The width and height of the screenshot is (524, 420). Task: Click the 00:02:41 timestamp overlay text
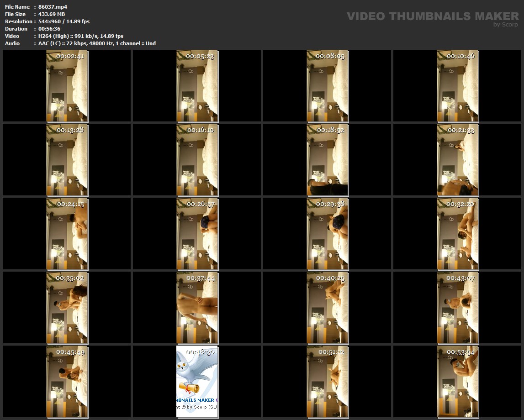[70, 56]
